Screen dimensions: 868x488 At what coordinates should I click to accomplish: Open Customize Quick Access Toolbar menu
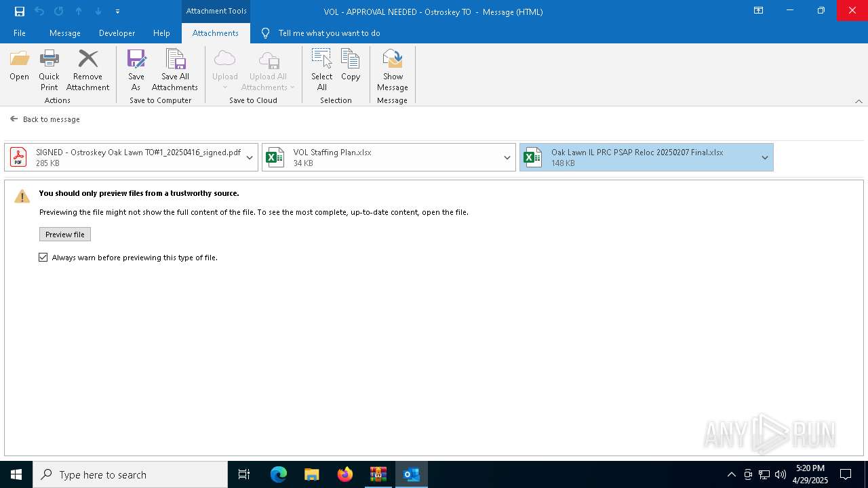tap(117, 12)
